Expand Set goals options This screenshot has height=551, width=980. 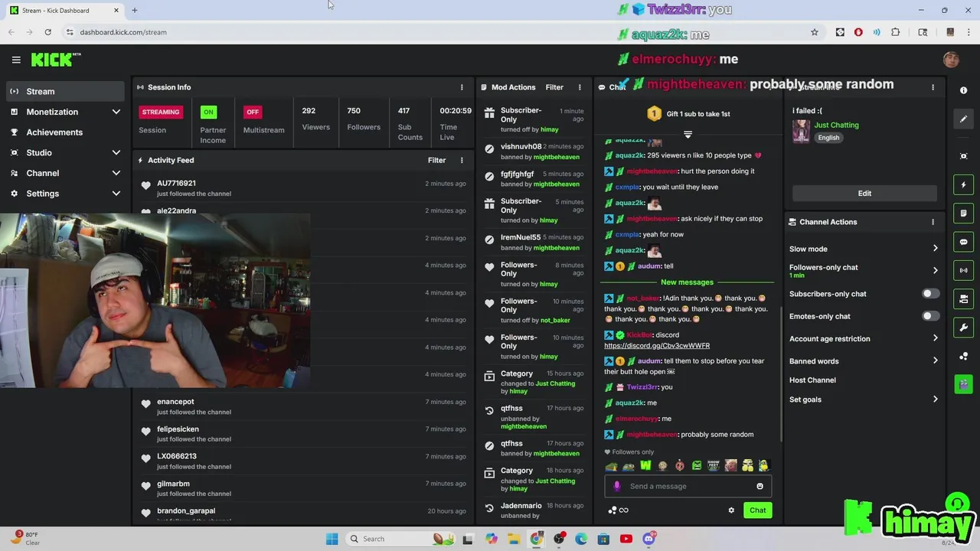tap(864, 399)
